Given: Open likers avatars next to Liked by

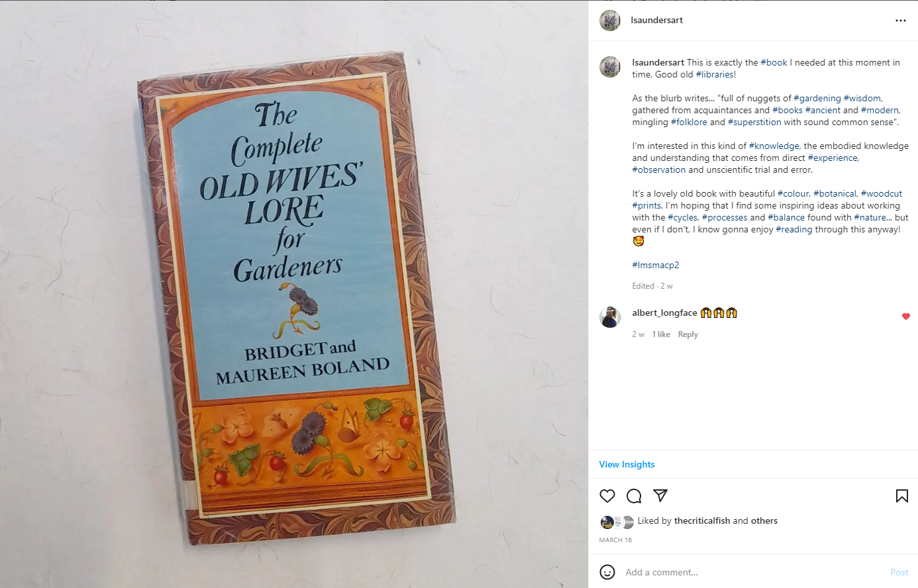Looking at the screenshot, I should [x=617, y=522].
